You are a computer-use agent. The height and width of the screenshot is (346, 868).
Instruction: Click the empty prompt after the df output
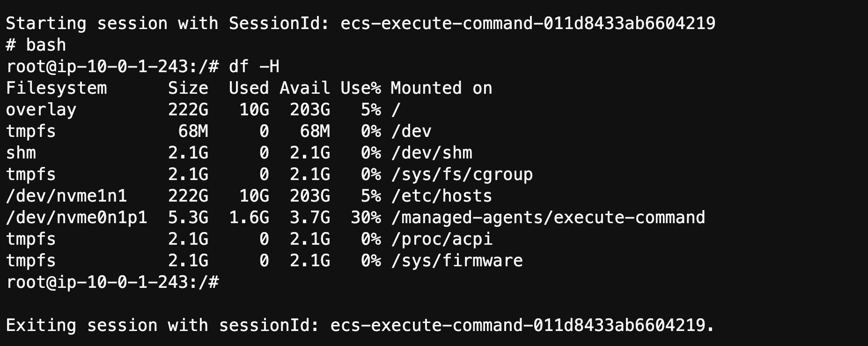(112, 282)
